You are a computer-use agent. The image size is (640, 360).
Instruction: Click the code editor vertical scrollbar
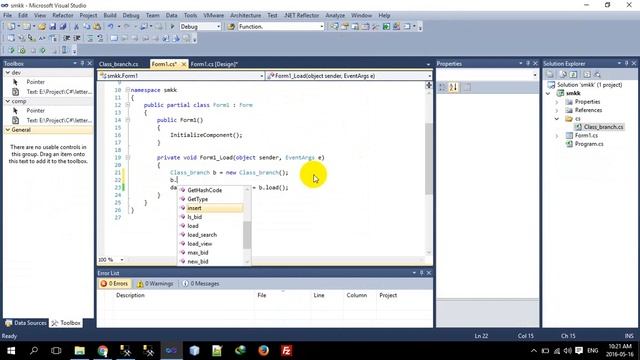(x=429, y=159)
